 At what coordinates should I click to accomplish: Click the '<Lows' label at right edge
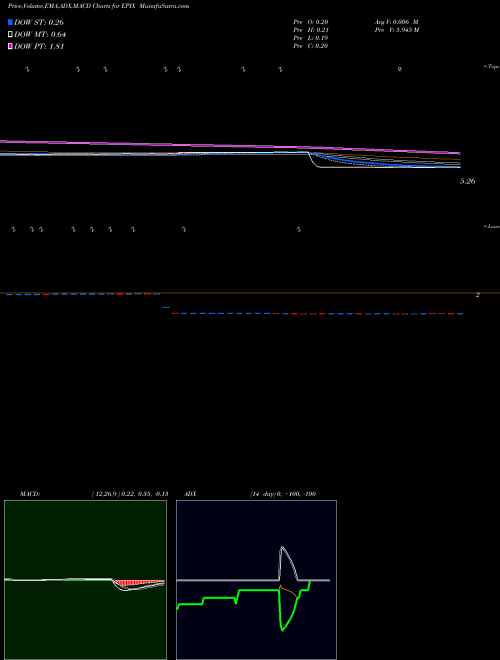click(491, 226)
